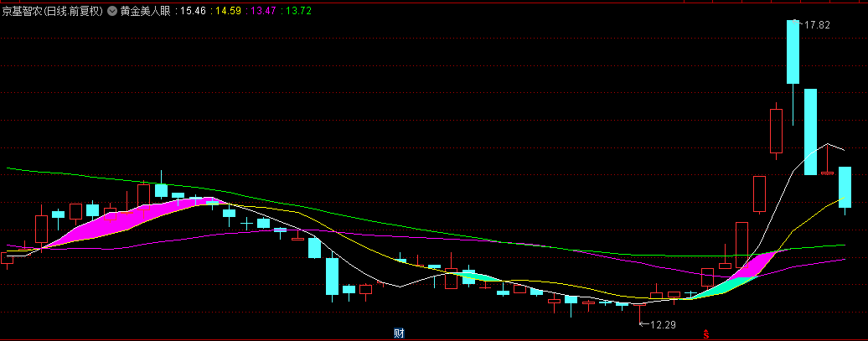
Task: Select the 黄金美人眼 indicator name
Action: pyautogui.click(x=146, y=11)
